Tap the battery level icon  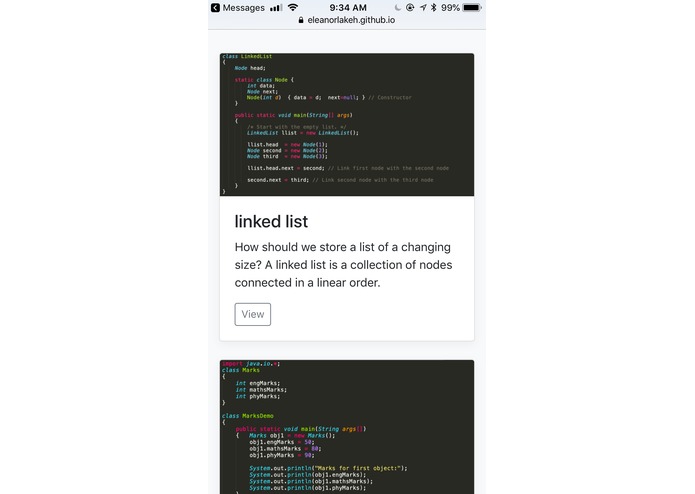click(x=472, y=8)
